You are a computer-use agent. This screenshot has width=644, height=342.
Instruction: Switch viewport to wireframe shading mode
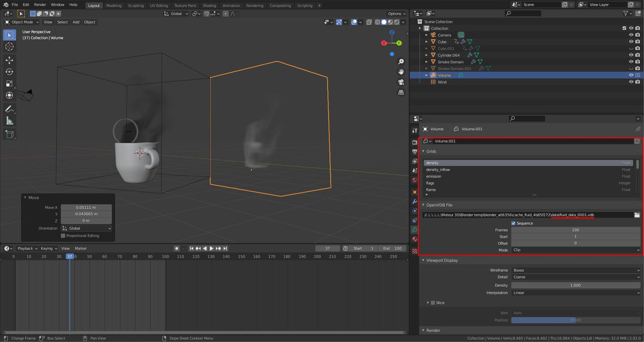click(x=377, y=22)
